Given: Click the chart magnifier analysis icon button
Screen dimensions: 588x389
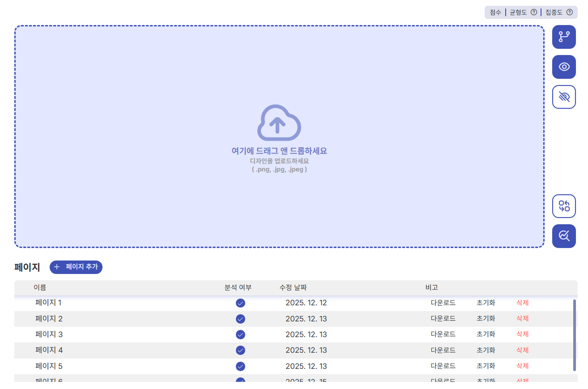Looking at the screenshot, I should coord(564,236).
